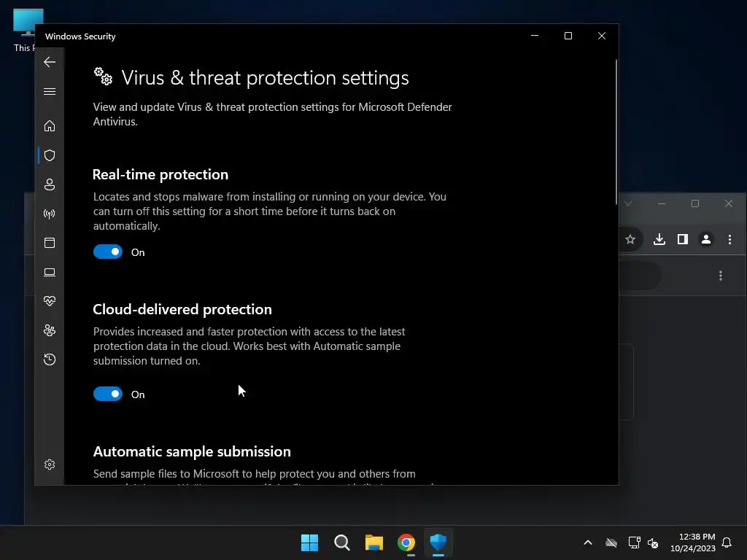Image resolution: width=747 pixels, height=560 pixels.
Task: Click Automatic sample submission heading
Action: click(192, 451)
